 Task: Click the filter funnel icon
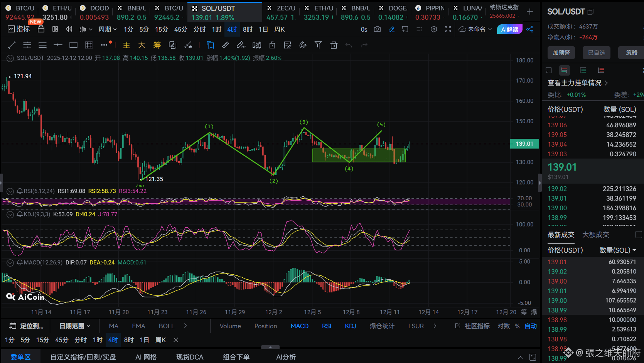click(x=318, y=45)
